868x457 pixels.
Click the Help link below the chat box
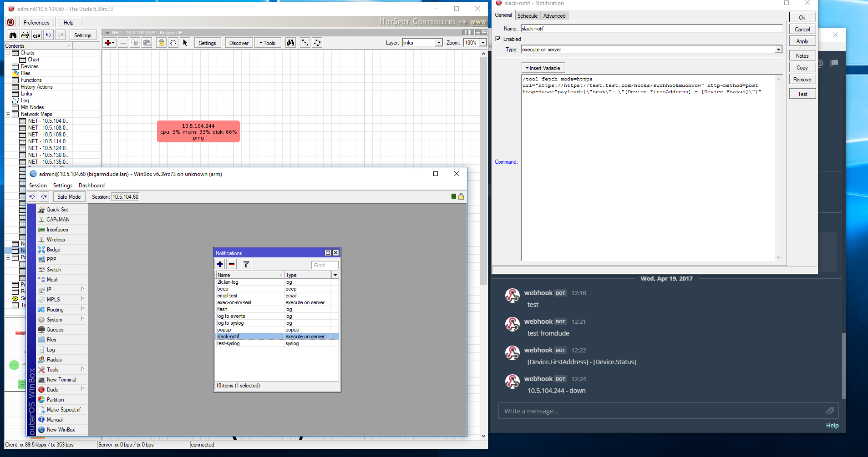[x=832, y=425]
